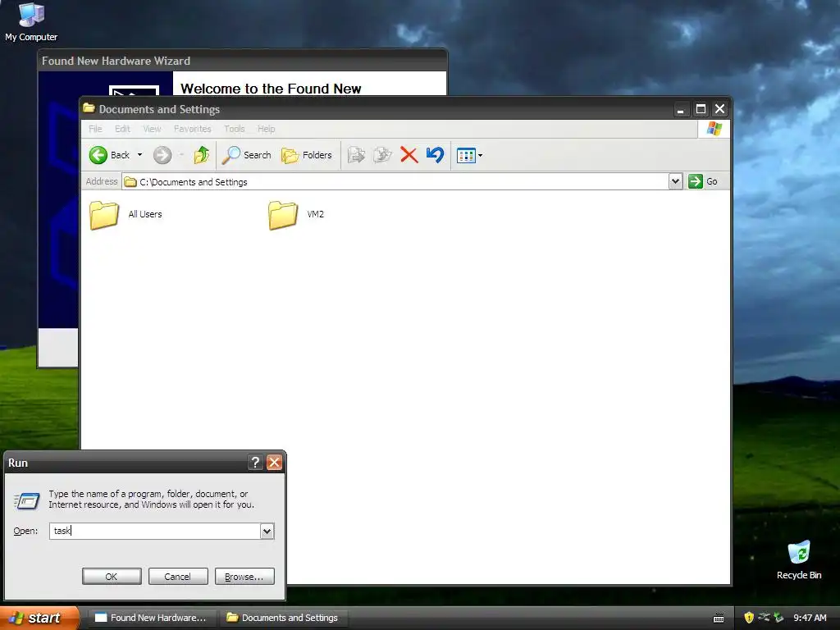Click the red Delete X icon
Screen dimensions: 840x630
pyautogui.click(x=409, y=155)
